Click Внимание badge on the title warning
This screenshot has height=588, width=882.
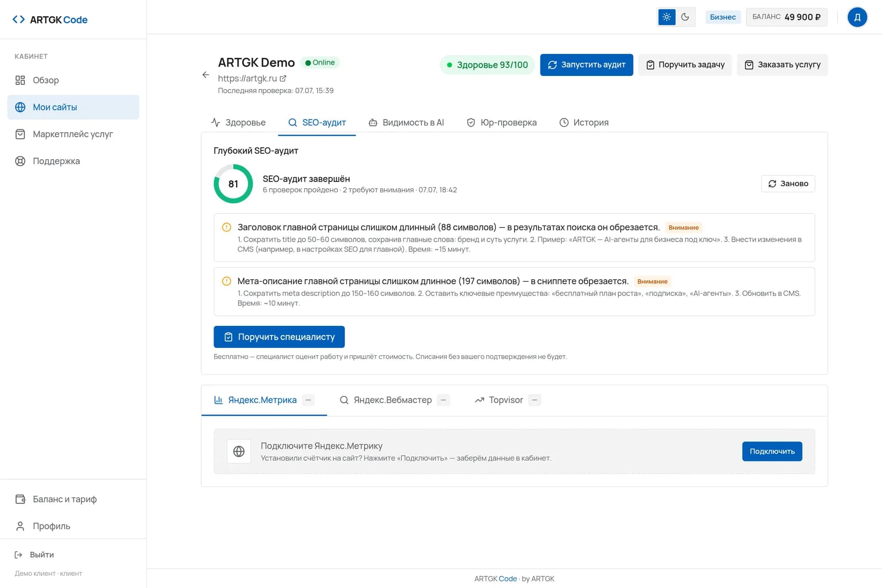[x=684, y=227]
